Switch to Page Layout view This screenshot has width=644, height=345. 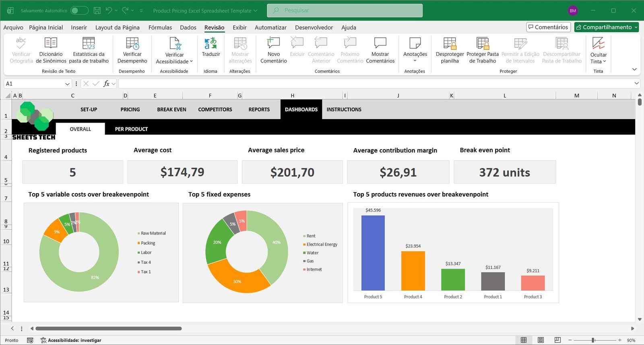click(541, 340)
